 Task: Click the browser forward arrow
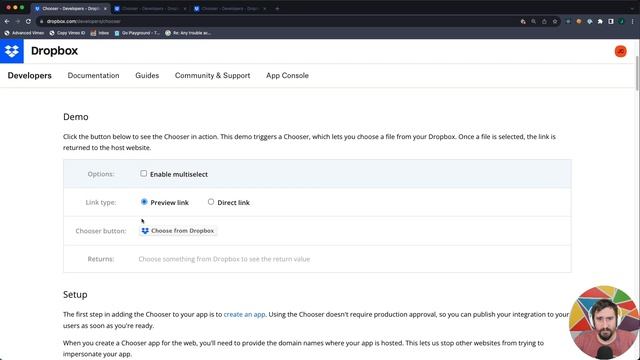click(18, 21)
